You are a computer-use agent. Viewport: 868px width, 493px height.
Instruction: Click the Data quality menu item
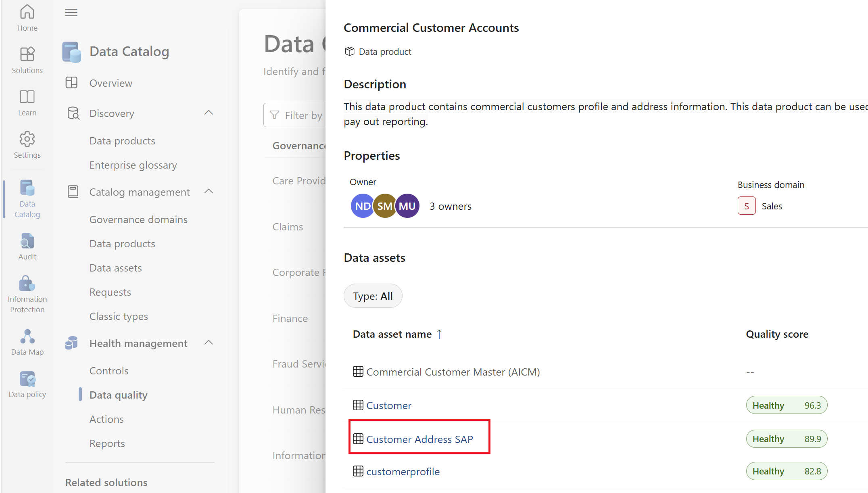118,394
